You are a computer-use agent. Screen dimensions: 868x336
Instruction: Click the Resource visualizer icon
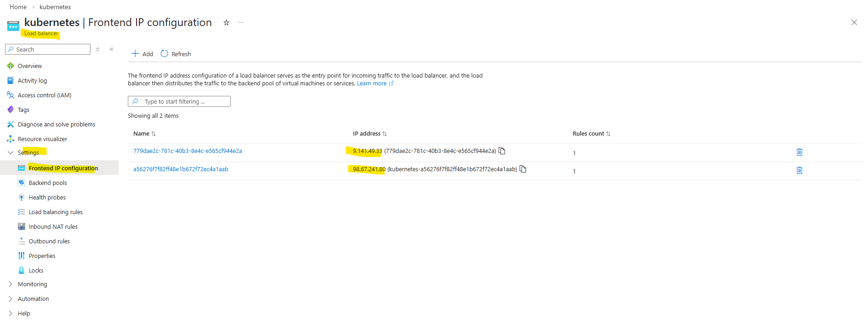(11, 139)
